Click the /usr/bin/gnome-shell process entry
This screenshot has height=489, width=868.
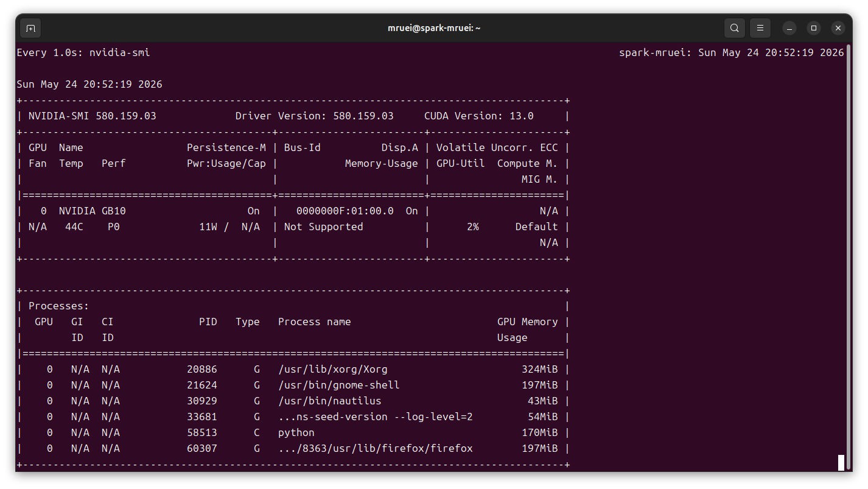coord(338,385)
